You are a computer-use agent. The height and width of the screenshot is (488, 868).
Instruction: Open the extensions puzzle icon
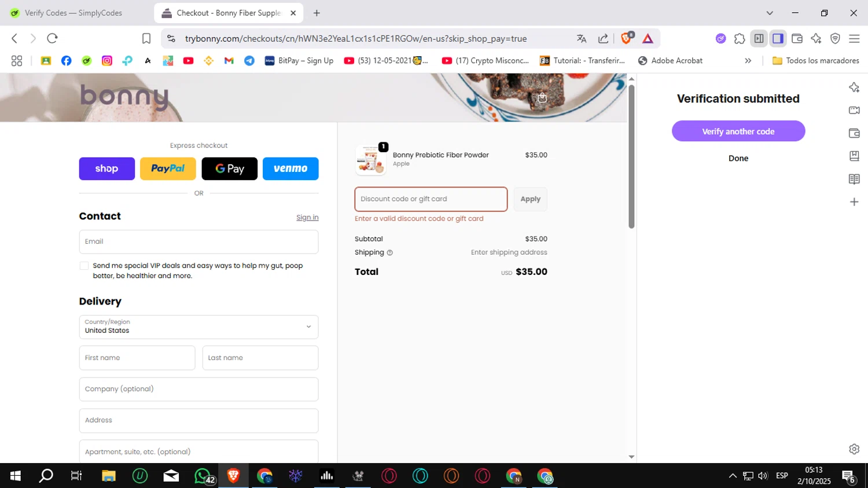pos(740,38)
